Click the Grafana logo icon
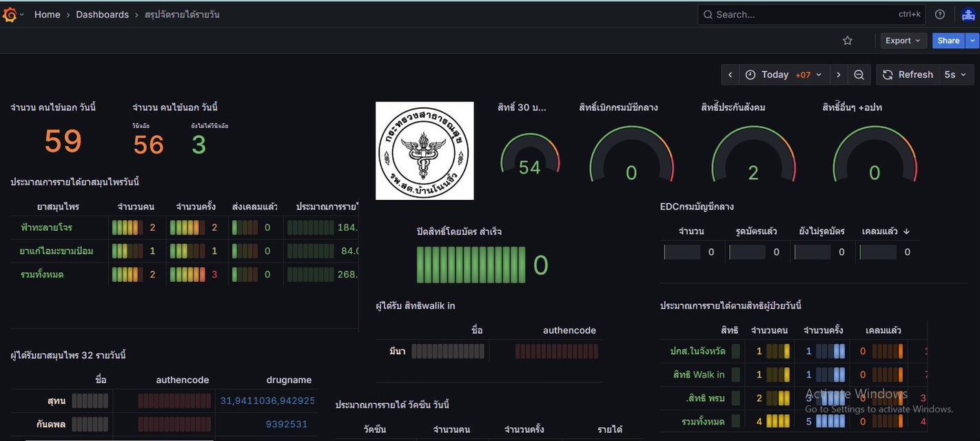980x441 pixels. [x=10, y=14]
